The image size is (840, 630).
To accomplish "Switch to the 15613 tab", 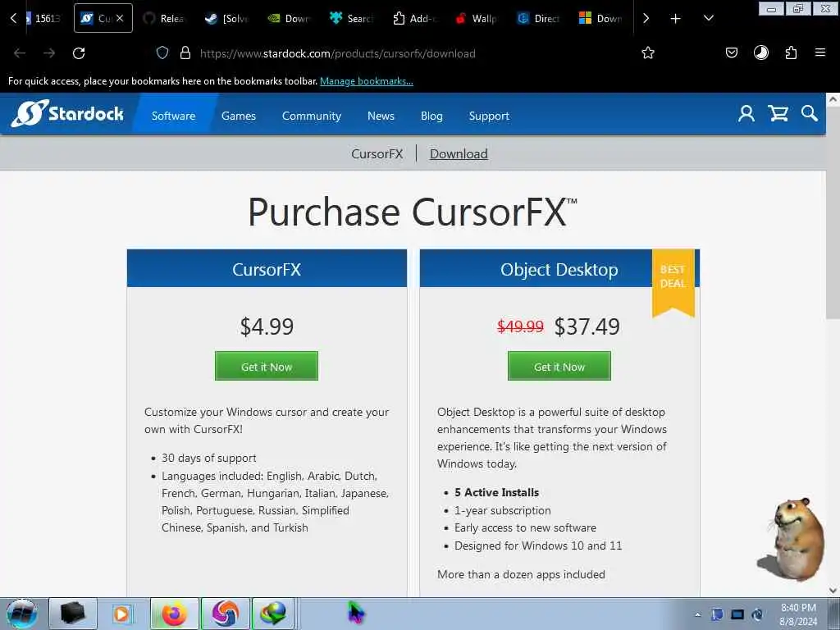I will point(44,18).
